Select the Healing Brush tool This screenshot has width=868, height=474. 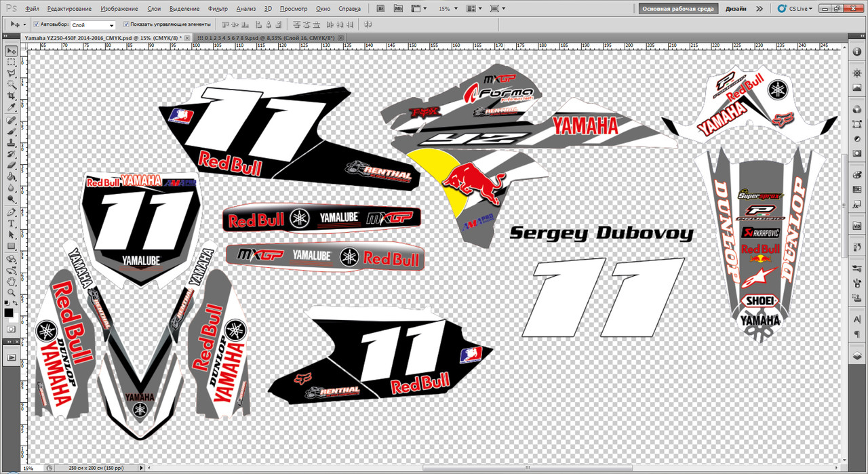pos(12,121)
